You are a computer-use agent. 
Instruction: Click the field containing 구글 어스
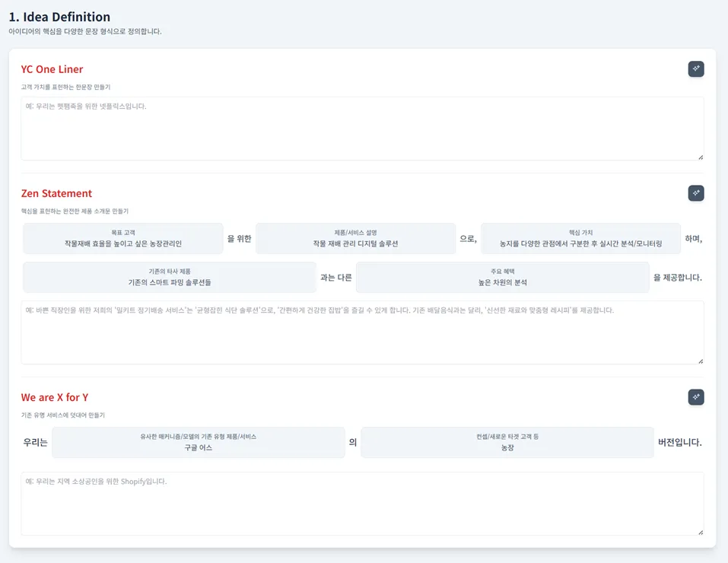click(199, 443)
